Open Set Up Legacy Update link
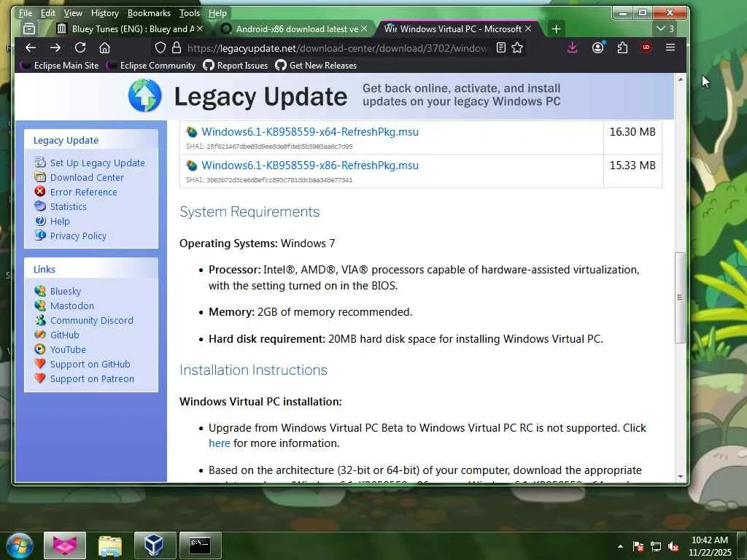 [97, 163]
